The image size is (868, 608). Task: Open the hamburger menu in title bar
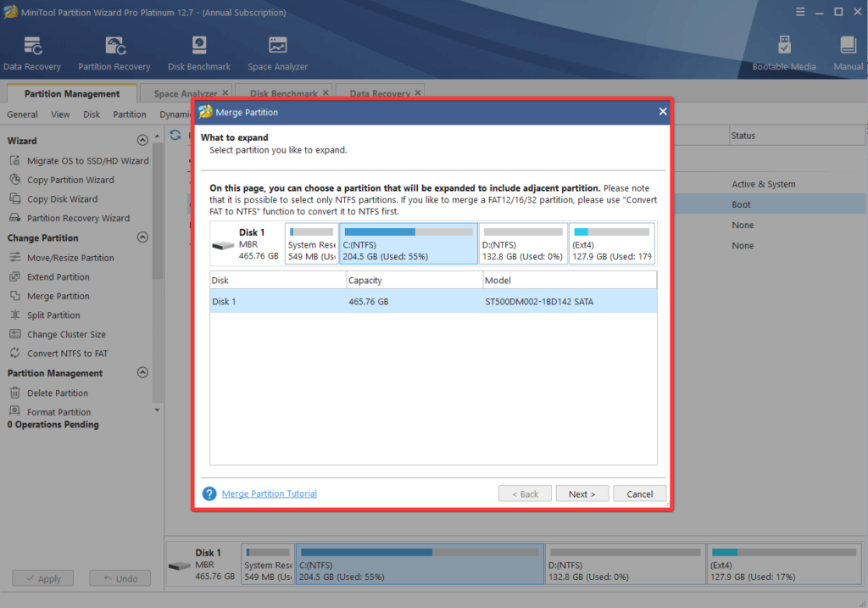click(800, 12)
